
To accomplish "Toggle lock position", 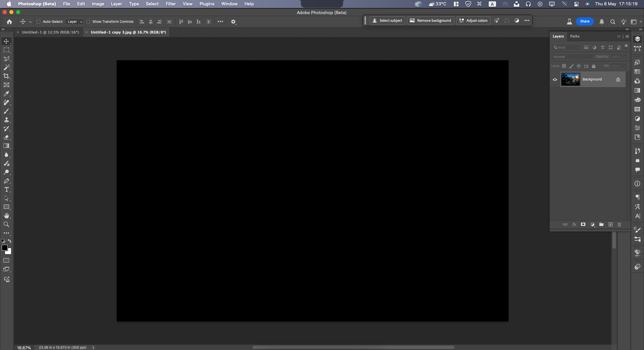I will [579, 66].
